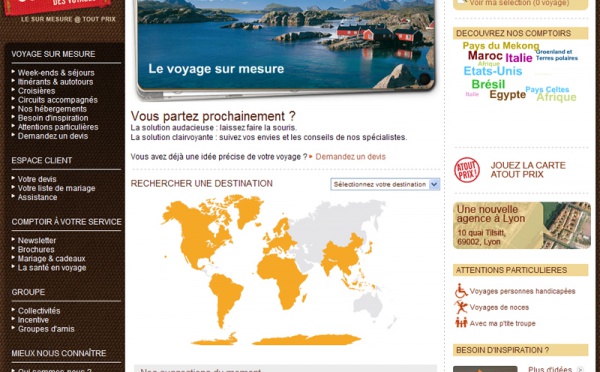Select Groenland et Terres polaires tag

[556, 55]
